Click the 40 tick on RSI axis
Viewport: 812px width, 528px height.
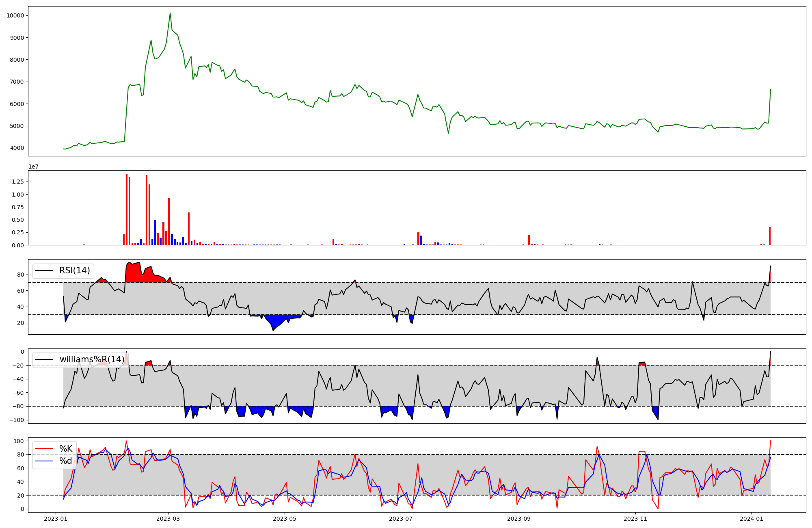(20, 307)
